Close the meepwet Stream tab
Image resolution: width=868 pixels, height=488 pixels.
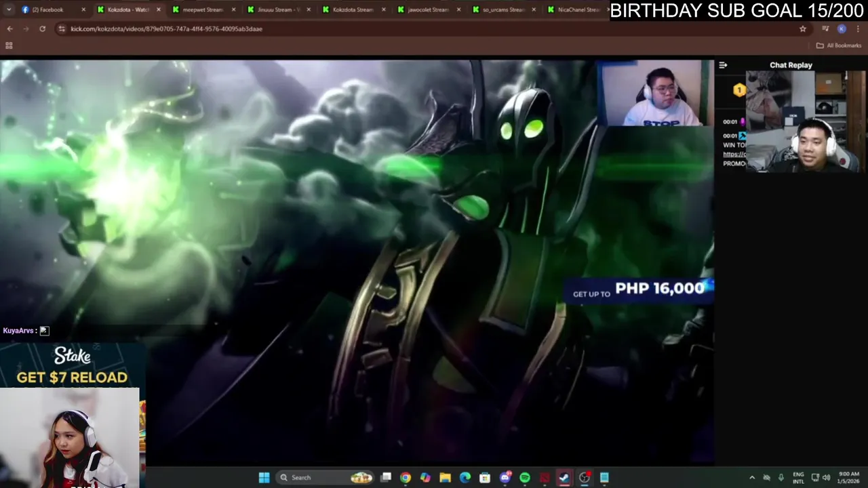click(233, 9)
